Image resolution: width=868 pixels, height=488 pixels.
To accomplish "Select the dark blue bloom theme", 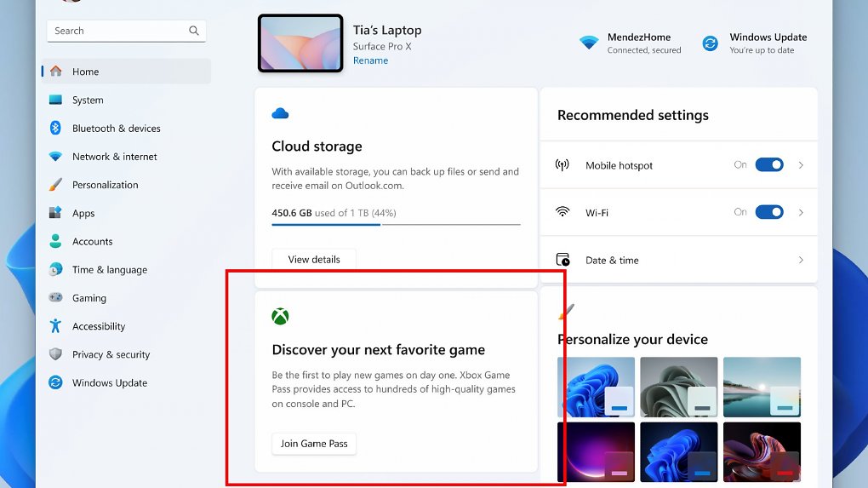I will coord(679,452).
